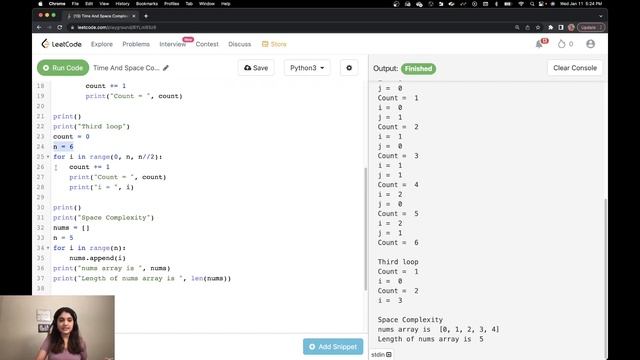Image resolution: width=640 pixels, height=360 pixels.
Task: Open the Bookmarks menu in menu bar
Action: click(147, 4)
